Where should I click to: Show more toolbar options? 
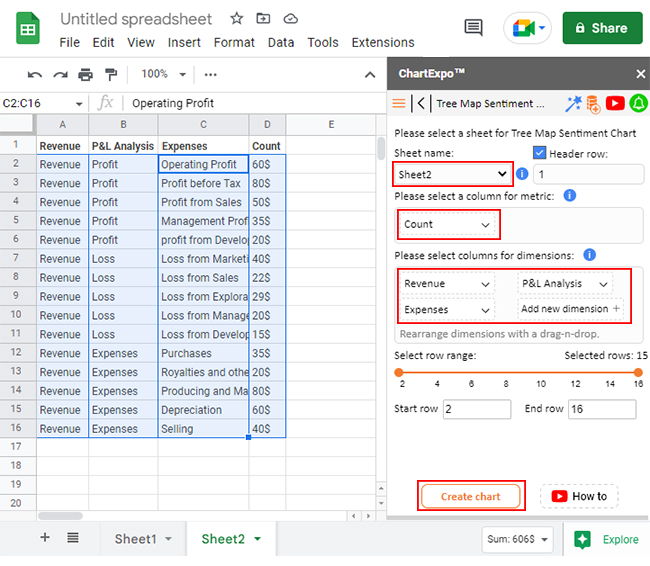click(211, 75)
